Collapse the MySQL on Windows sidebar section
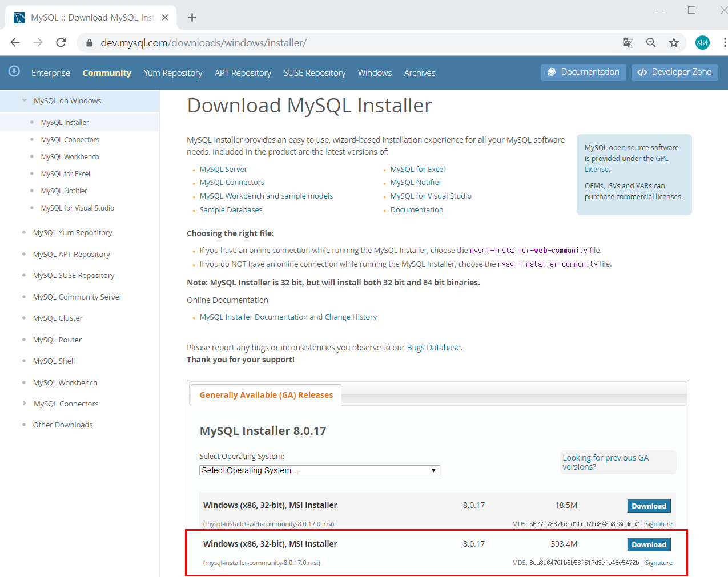 24,100
